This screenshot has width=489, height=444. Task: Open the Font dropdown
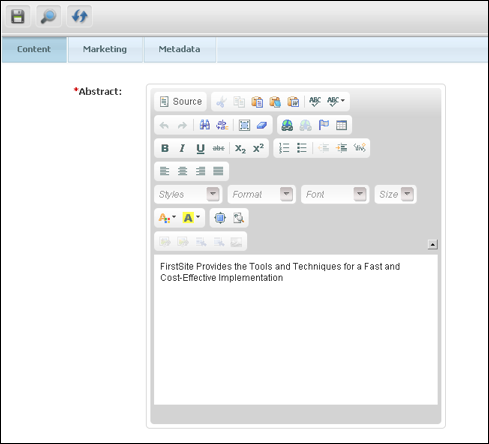tap(335, 194)
